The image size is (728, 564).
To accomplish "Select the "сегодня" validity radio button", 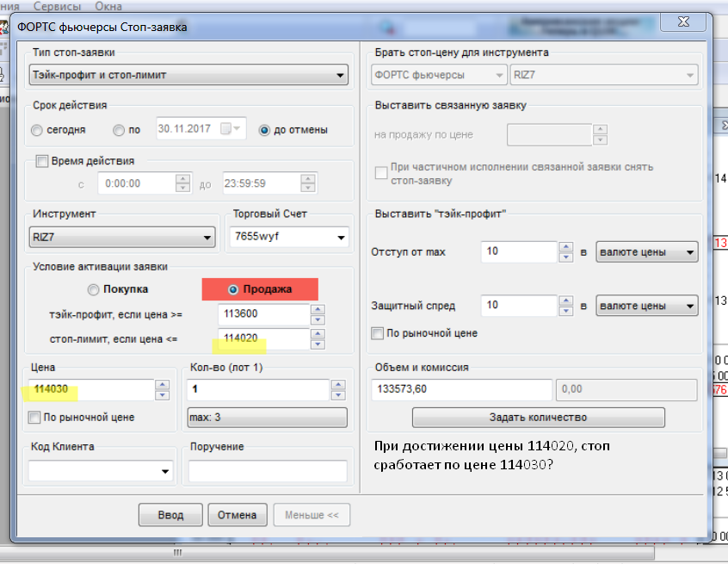I will pyautogui.click(x=37, y=131).
